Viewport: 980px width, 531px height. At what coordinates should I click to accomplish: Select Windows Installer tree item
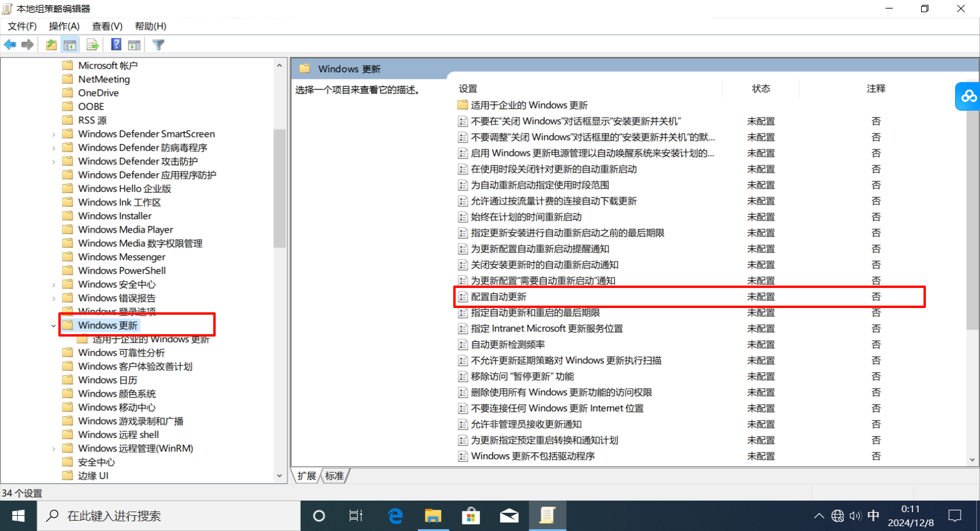115,216
